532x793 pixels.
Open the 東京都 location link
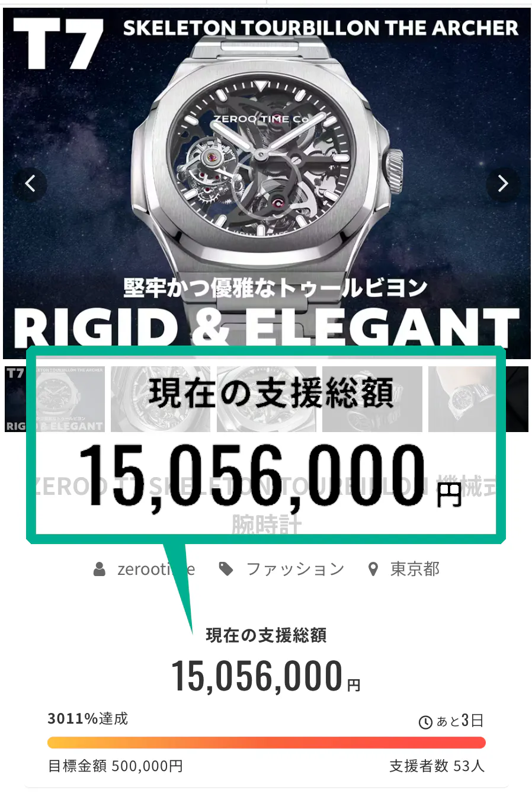pos(415,569)
